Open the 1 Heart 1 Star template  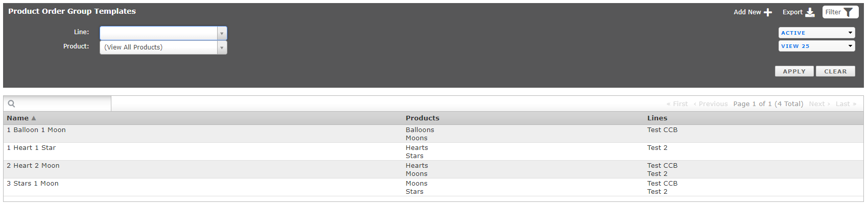pos(31,148)
